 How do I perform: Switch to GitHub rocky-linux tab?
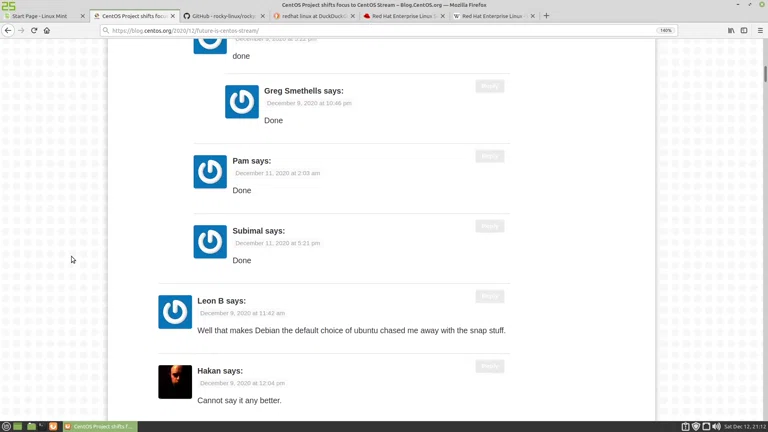point(222,16)
